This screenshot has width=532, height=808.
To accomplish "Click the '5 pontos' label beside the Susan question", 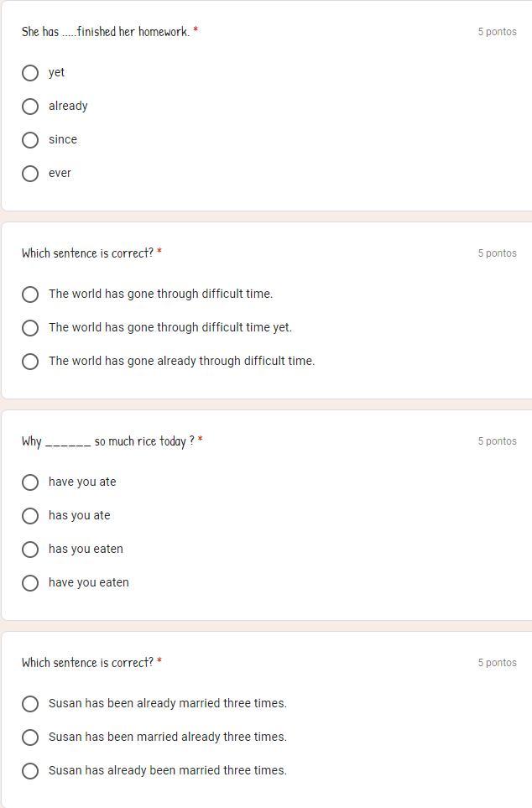I will pyautogui.click(x=497, y=663).
